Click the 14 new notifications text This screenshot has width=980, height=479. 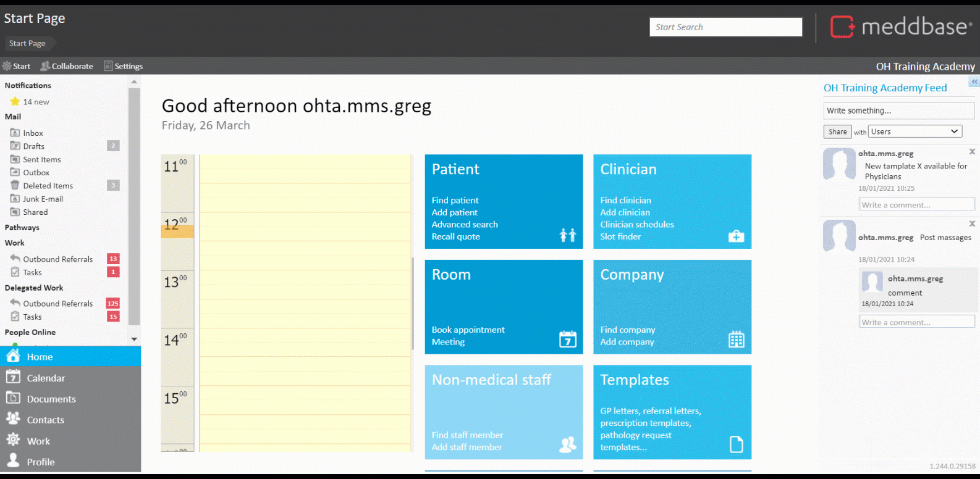(x=36, y=102)
